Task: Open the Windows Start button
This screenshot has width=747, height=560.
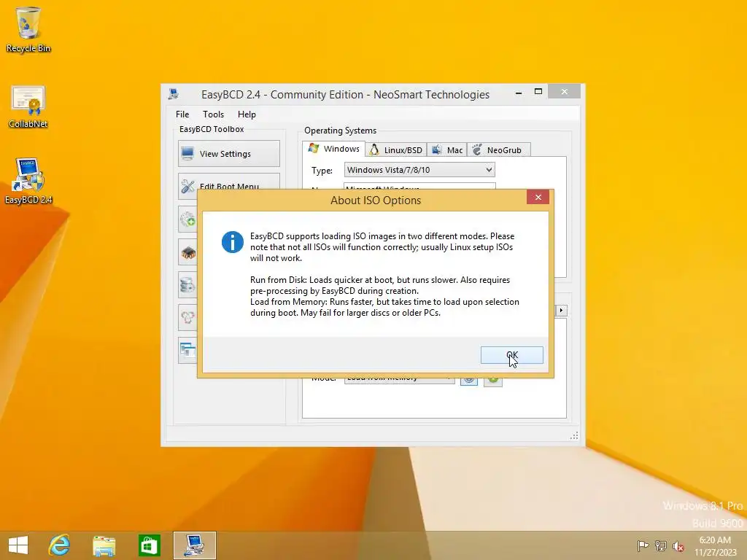Action: pyautogui.click(x=18, y=545)
